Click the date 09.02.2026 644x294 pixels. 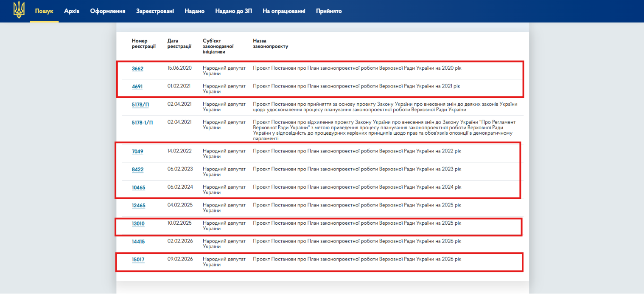click(180, 259)
